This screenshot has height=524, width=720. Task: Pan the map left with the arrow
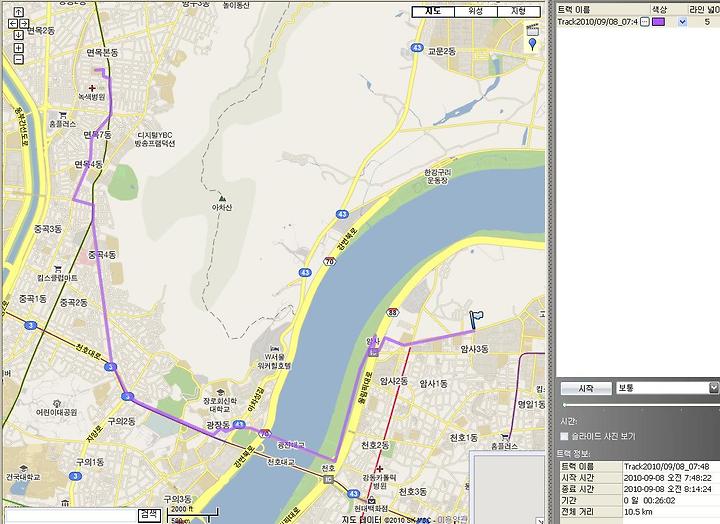(x=13, y=23)
